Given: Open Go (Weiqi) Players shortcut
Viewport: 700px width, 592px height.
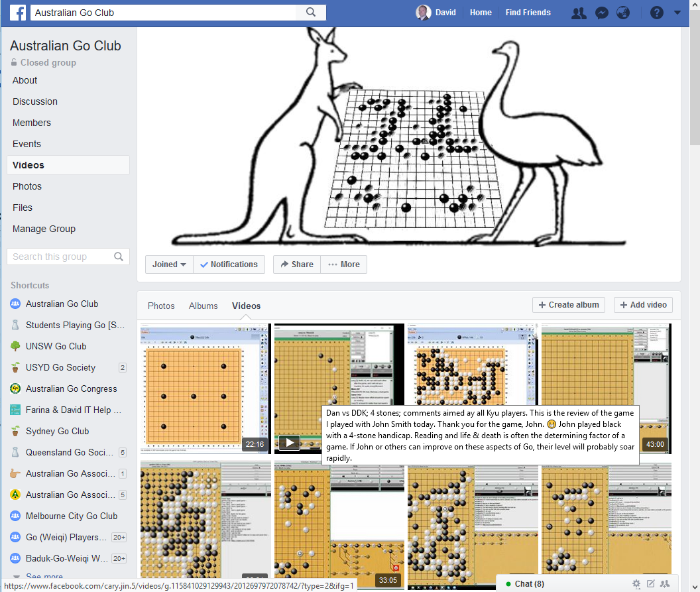Looking at the screenshot, I should click(x=68, y=537).
